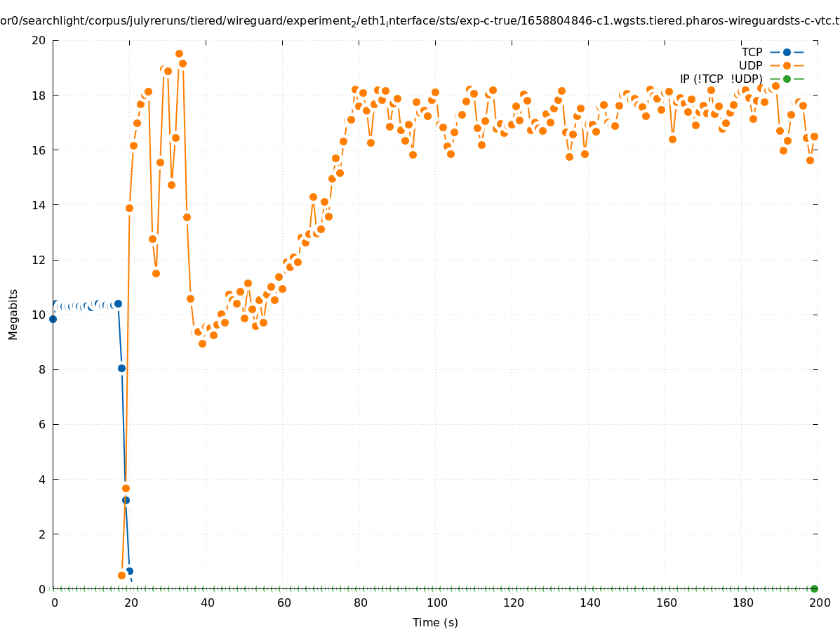
Task: Click the highest UDP peak data point
Action: 179,54
